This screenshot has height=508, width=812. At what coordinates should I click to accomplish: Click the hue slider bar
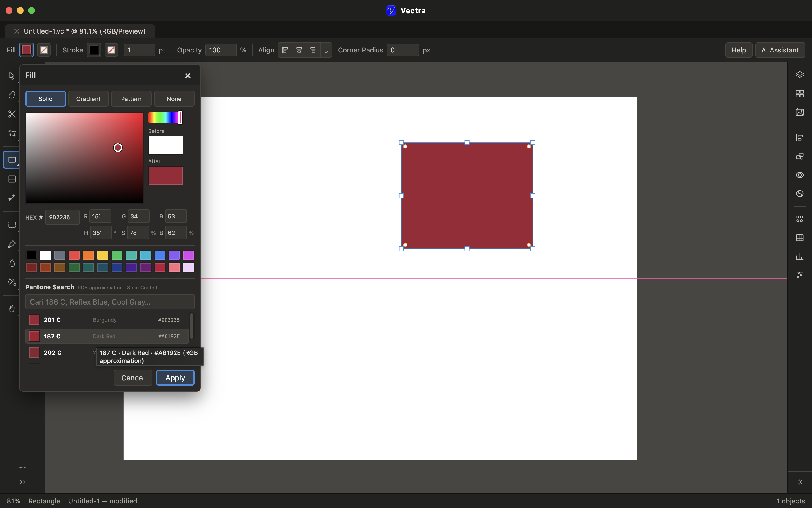(165, 118)
